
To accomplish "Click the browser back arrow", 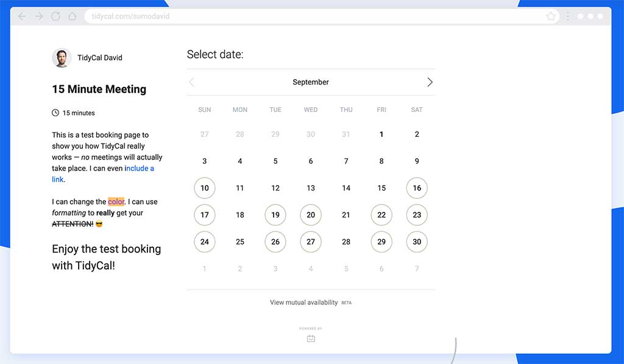I will pyautogui.click(x=22, y=16).
